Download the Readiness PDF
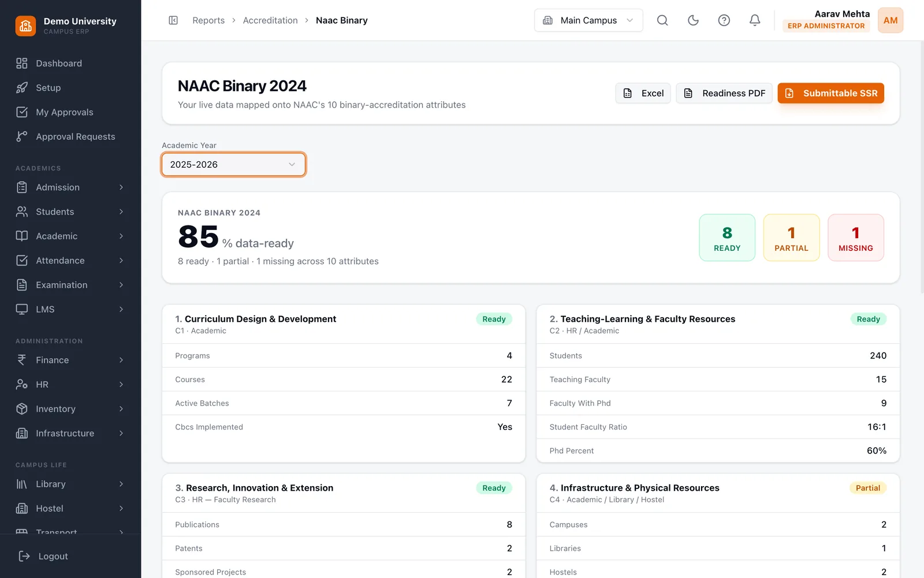 click(724, 93)
